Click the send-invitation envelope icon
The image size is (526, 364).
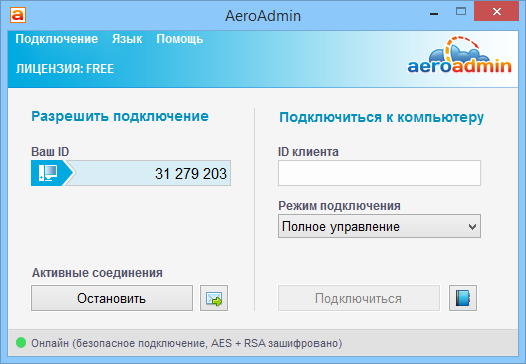tap(214, 298)
